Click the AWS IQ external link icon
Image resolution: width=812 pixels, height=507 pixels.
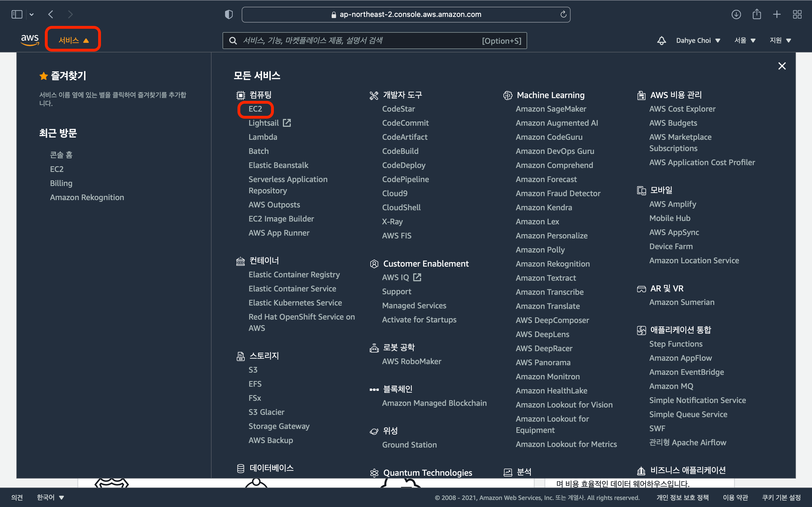point(417,277)
